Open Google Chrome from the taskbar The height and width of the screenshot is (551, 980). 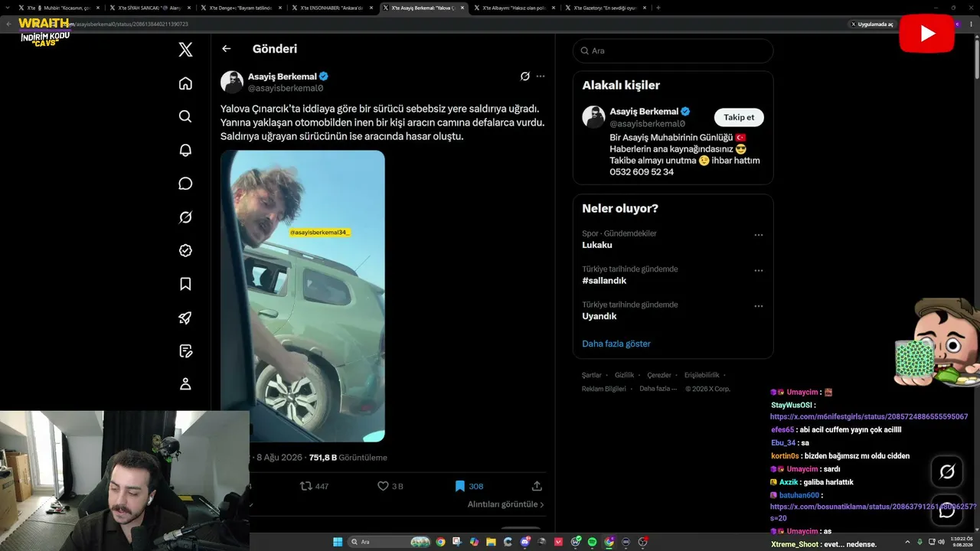pos(440,542)
